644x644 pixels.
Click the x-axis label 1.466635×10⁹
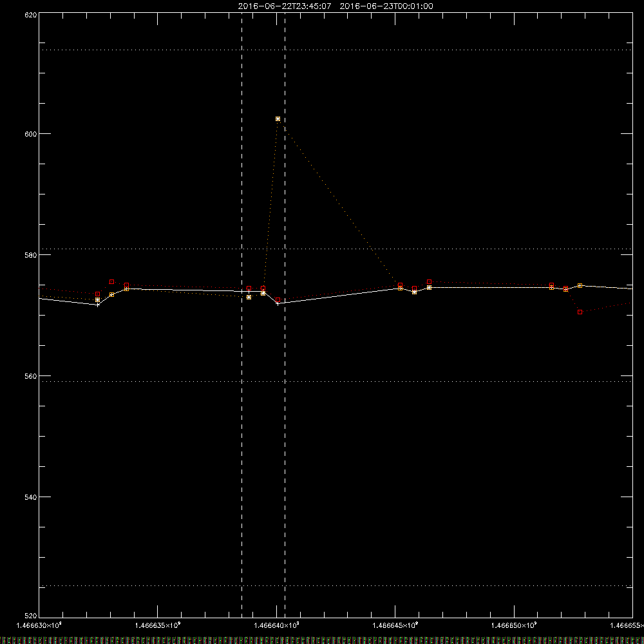pyautogui.click(x=158, y=625)
